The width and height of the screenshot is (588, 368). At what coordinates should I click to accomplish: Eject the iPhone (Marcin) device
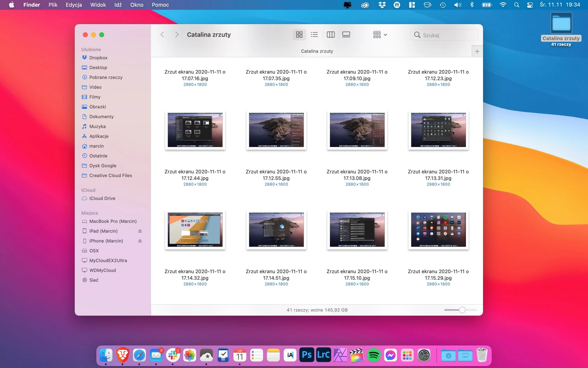pos(140,241)
